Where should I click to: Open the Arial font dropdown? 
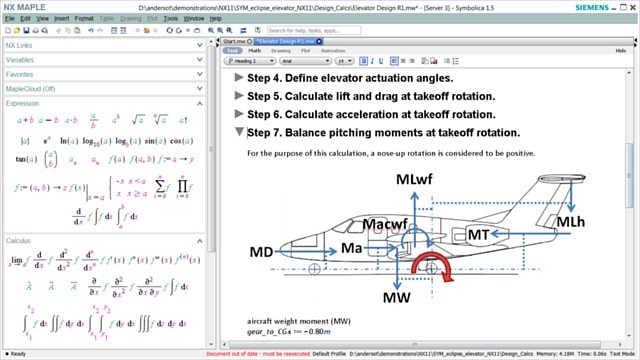pos(305,61)
